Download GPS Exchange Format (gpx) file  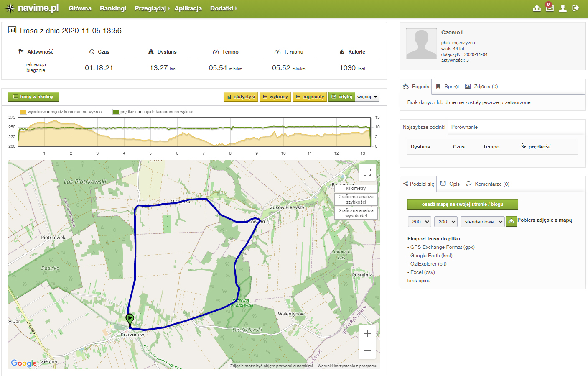click(x=442, y=247)
